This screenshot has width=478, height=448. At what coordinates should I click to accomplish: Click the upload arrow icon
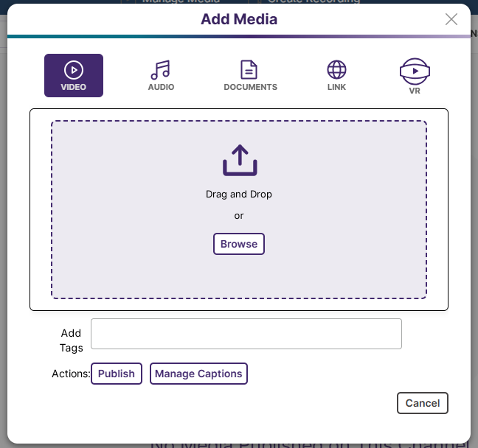(240, 160)
